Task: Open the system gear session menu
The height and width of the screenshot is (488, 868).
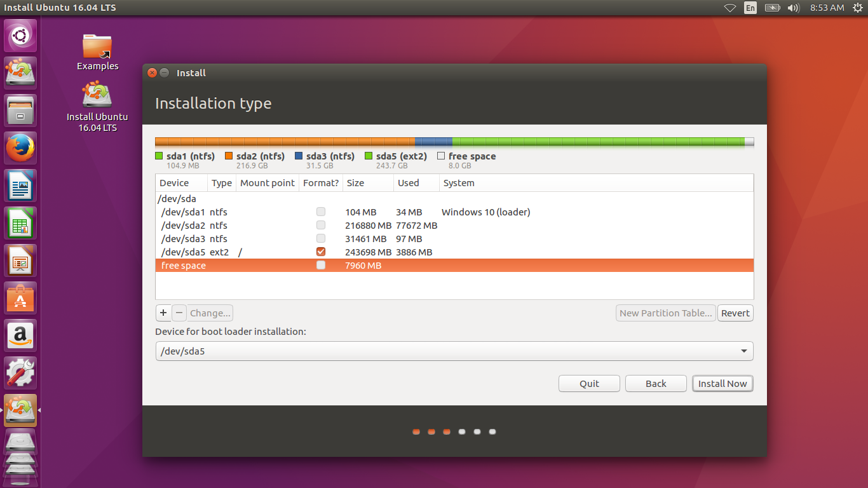Action: (857, 8)
